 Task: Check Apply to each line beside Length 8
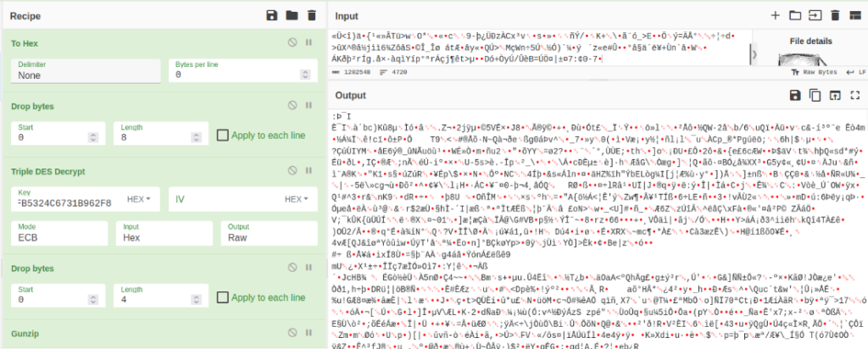coord(223,135)
